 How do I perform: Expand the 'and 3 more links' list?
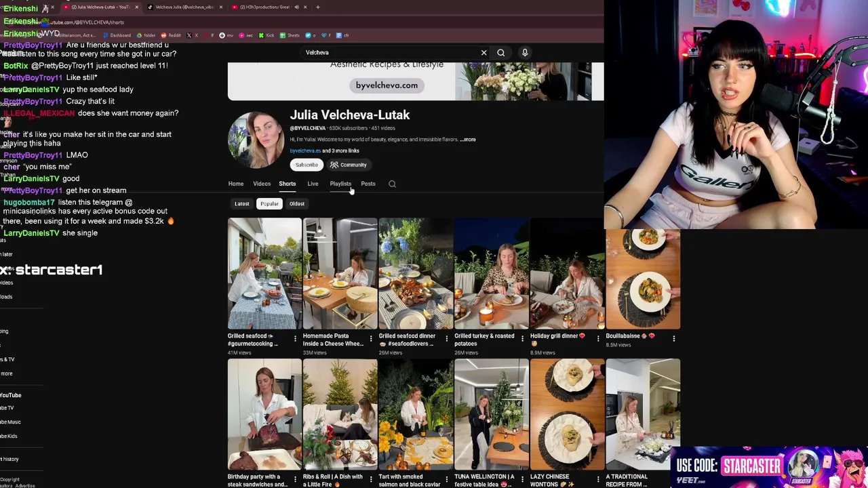pyautogui.click(x=340, y=150)
